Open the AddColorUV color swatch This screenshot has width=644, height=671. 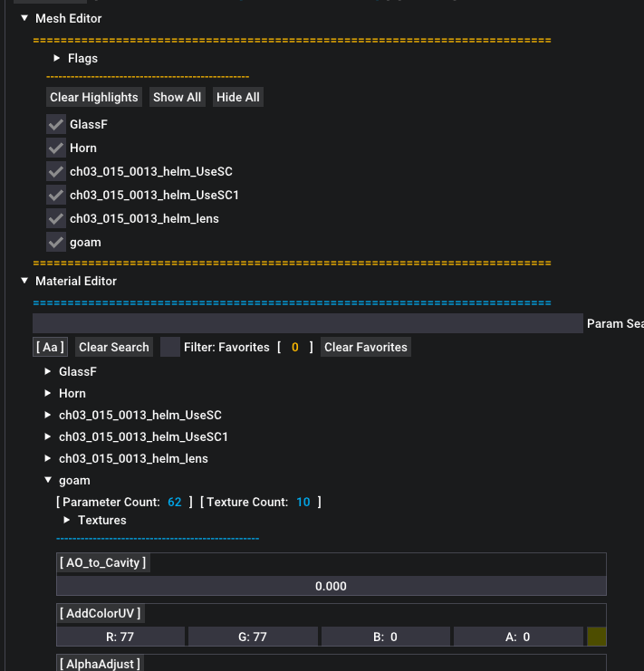point(597,637)
